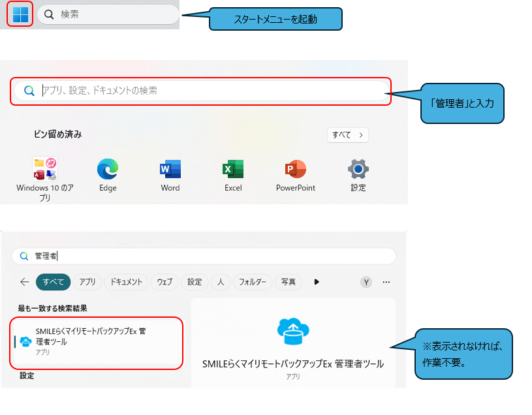Select the アプリ filter tab

(x=87, y=282)
